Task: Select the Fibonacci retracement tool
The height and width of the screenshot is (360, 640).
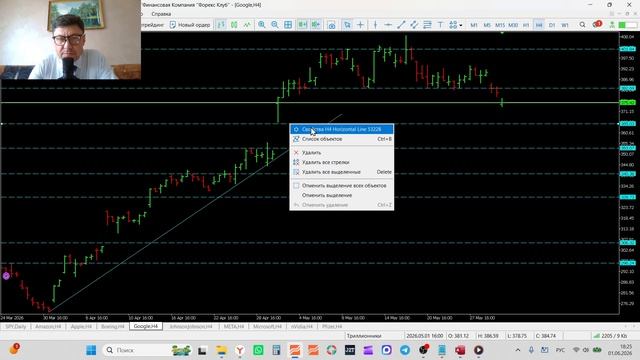Action: (427, 25)
